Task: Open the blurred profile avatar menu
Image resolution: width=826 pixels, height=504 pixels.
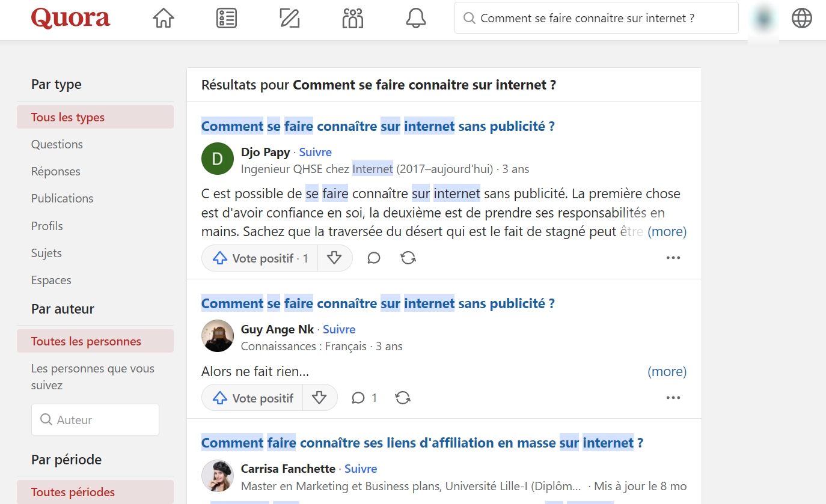Action: pyautogui.click(x=763, y=19)
